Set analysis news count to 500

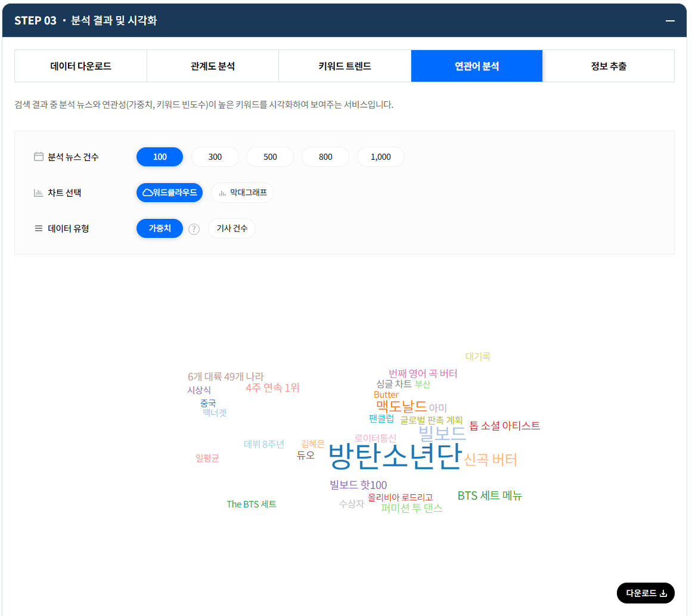[x=270, y=157]
